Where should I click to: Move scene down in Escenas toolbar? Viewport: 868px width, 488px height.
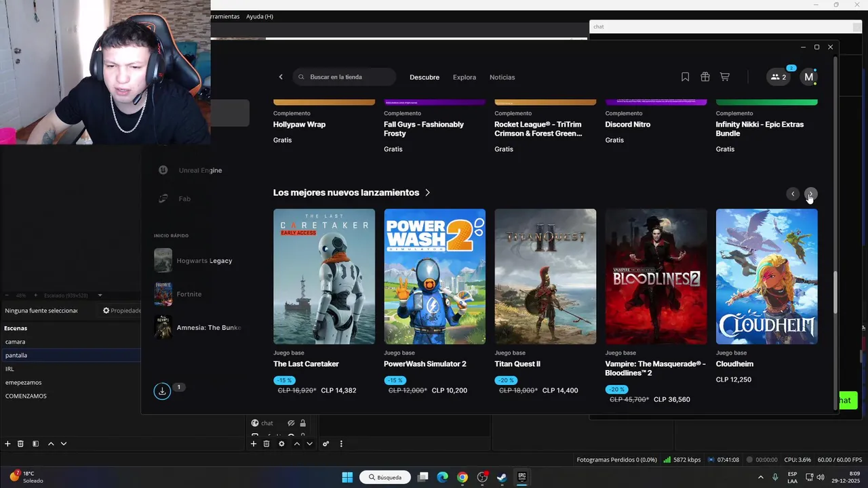pyautogui.click(x=64, y=444)
